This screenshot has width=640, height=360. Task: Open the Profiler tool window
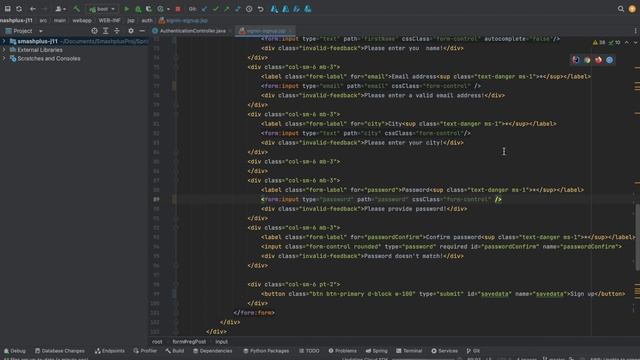(145, 351)
